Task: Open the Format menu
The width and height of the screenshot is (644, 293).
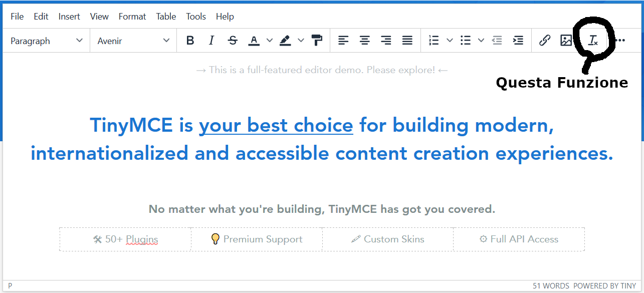Action: (x=132, y=17)
